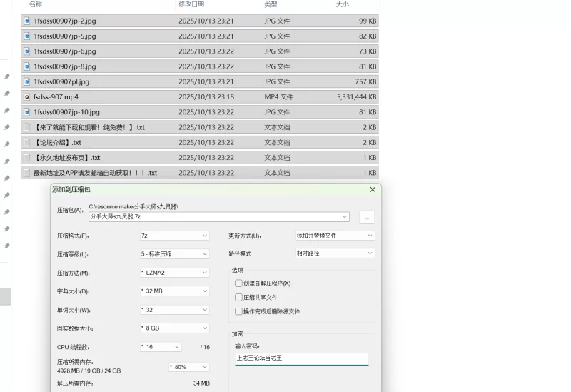
Task: Expand the 压缩等级 dropdown
Action: [x=174, y=254]
